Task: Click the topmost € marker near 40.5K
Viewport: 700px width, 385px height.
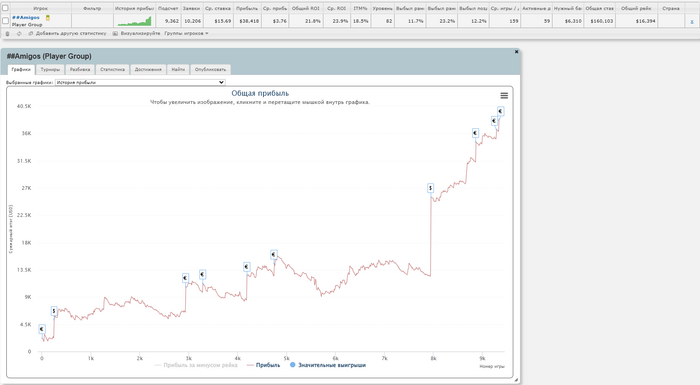Action: (500, 111)
